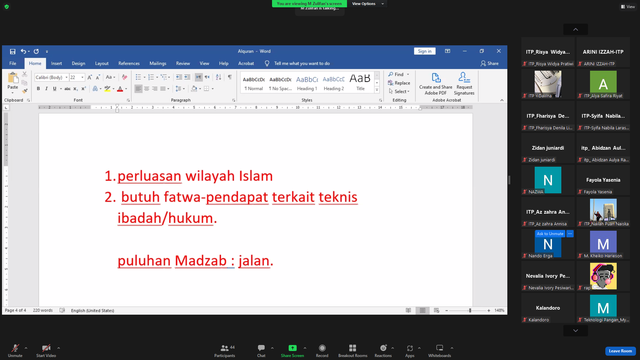This screenshot has width=640, height=360.
Task: Open Zoom Participants panel
Action: point(224,351)
